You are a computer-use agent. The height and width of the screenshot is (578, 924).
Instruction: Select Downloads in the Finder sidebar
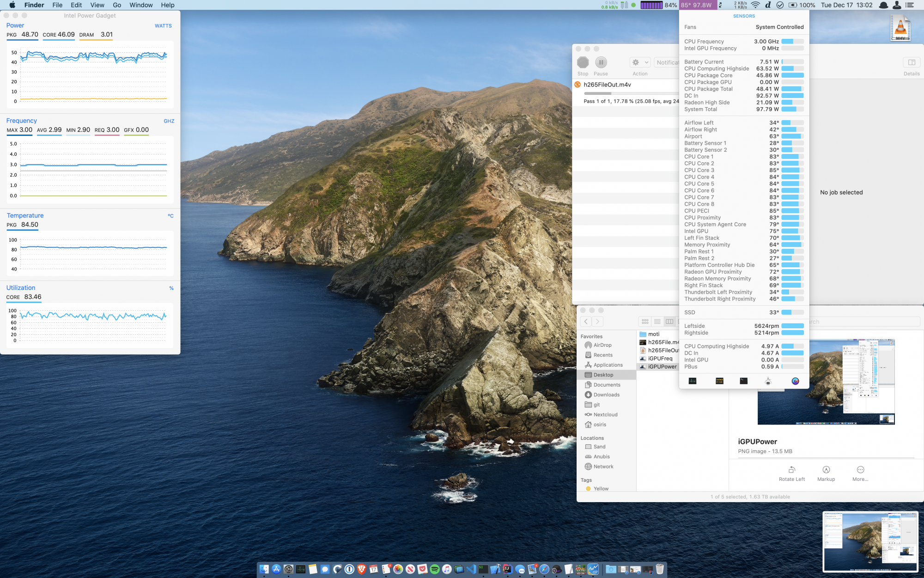coord(606,395)
